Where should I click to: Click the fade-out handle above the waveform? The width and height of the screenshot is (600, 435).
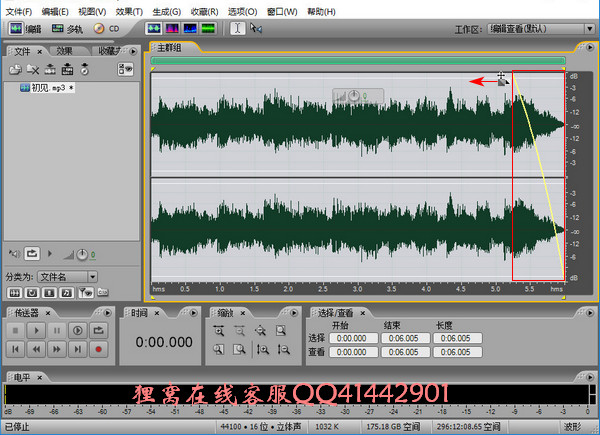tap(502, 82)
